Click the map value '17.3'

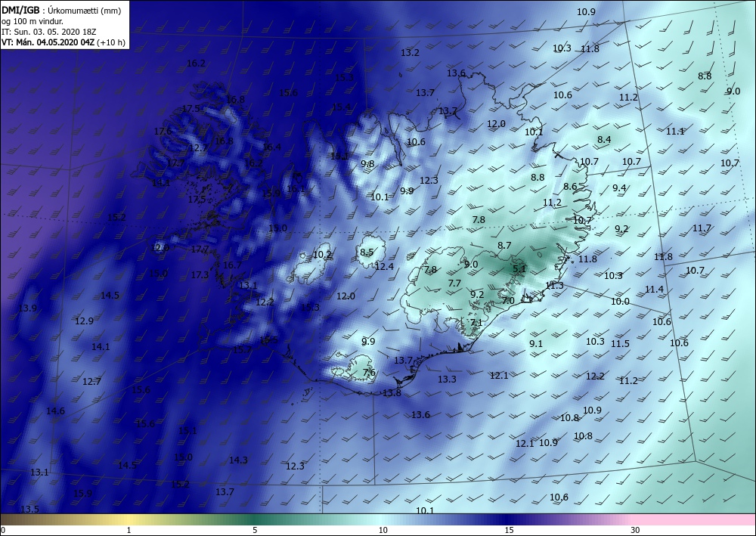200,275
